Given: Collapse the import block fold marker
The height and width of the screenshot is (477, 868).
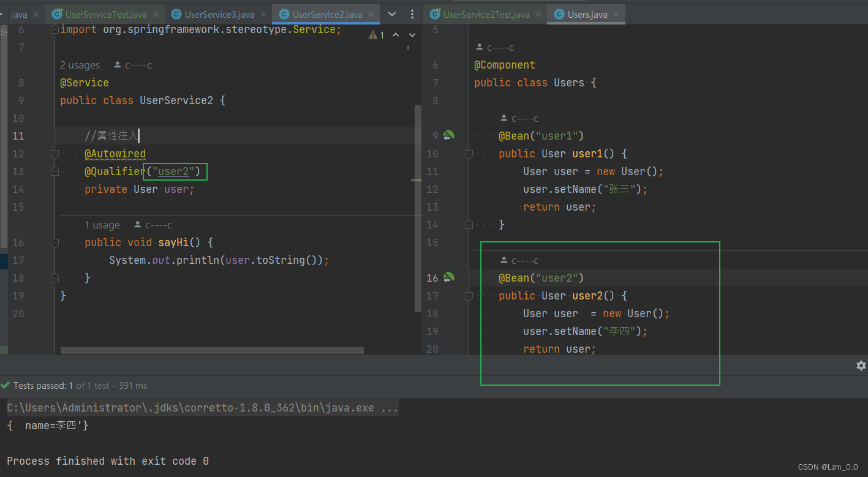Looking at the screenshot, I should (55, 29).
